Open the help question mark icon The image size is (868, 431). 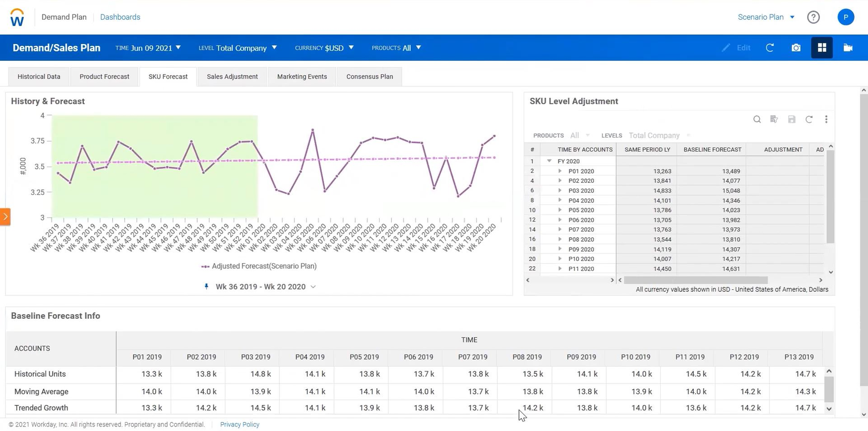pos(814,17)
